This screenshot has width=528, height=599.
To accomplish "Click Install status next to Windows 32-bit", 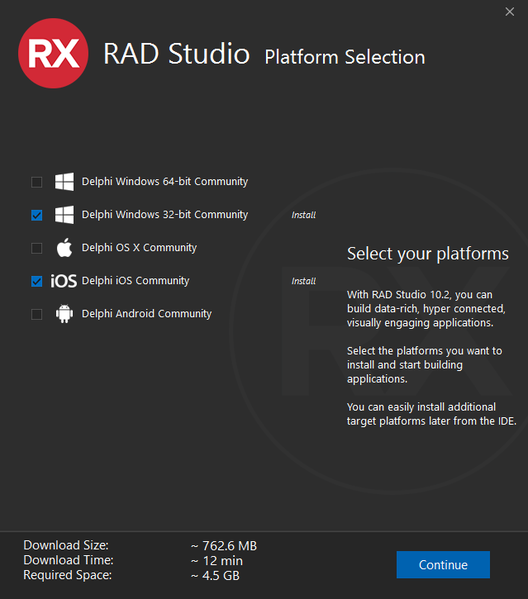I will pyautogui.click(x=304, y=215).
